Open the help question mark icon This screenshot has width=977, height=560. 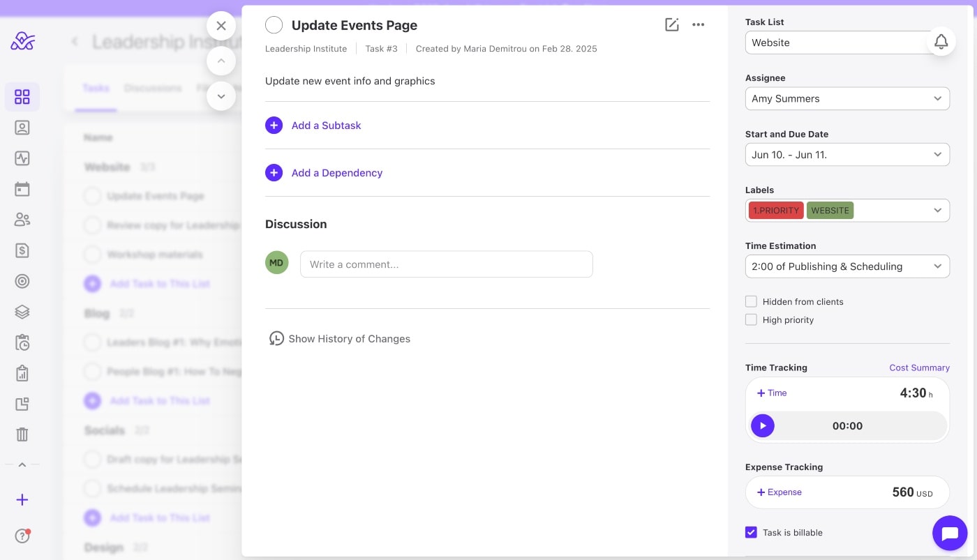22,536
